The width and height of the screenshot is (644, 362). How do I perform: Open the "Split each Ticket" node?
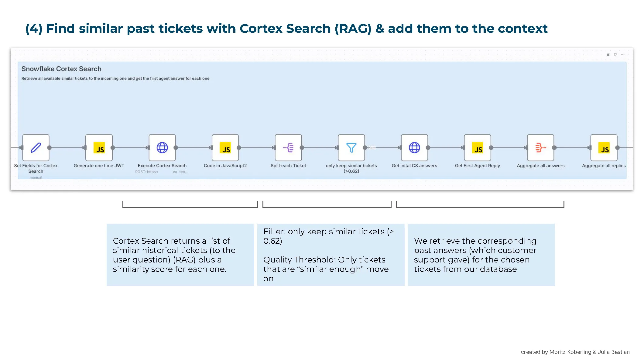pyautogui.click(x=288, y=148)
